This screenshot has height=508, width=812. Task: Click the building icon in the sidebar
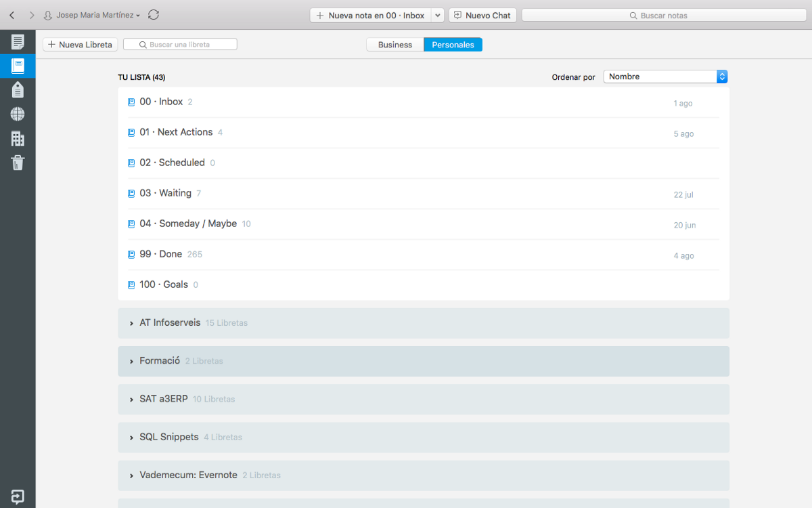pyautogui.click(x=17, y=138)
